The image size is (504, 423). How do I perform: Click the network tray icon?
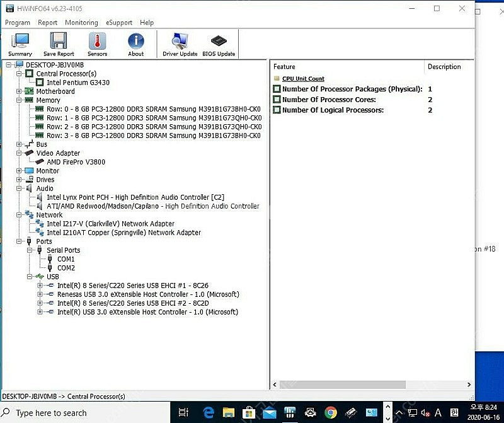[x=413, y=413]
